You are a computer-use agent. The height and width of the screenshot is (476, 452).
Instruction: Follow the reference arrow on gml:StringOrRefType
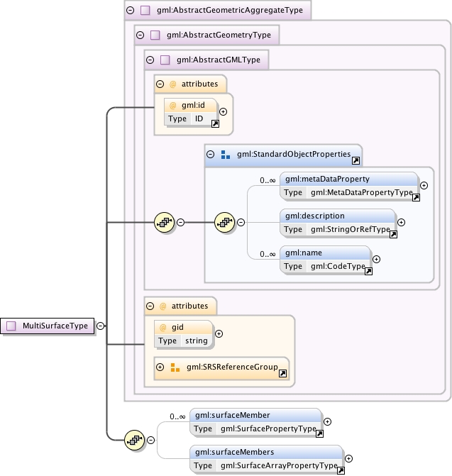(393, 234)
